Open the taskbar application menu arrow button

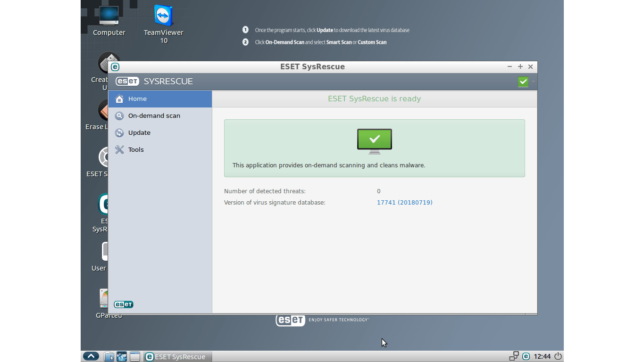coord(91,356)
